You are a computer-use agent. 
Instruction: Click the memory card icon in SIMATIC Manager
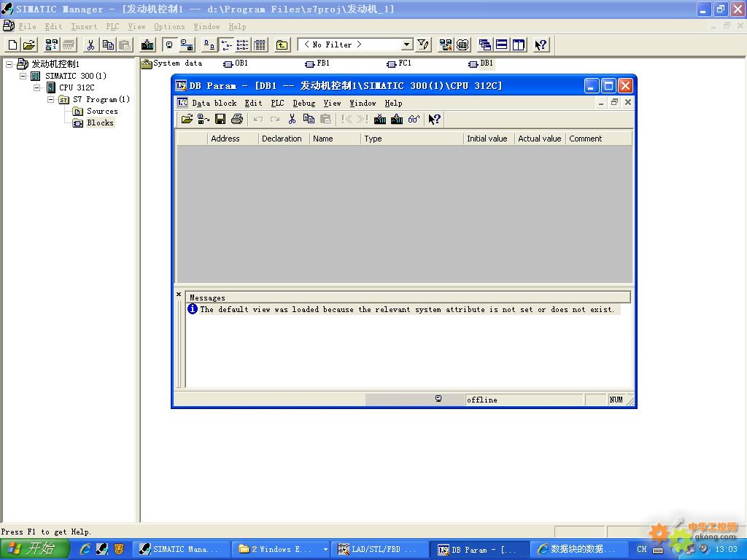[462, 44]
